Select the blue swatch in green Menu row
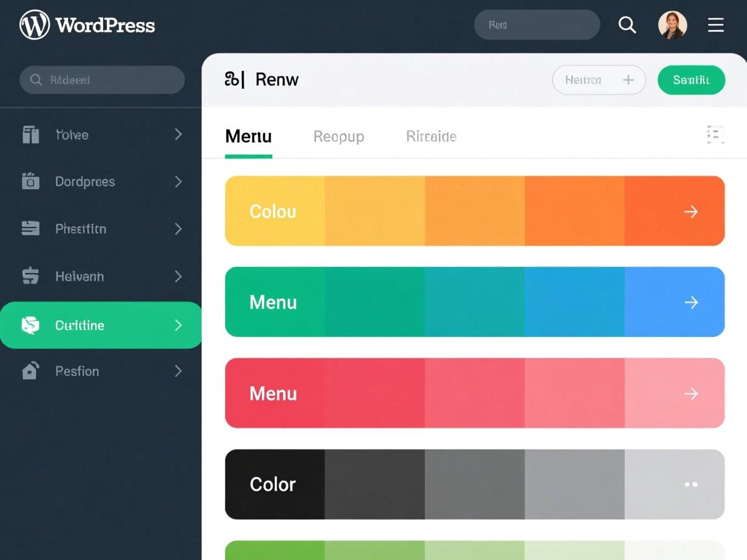Screen dimensions: 747x560 575,302
